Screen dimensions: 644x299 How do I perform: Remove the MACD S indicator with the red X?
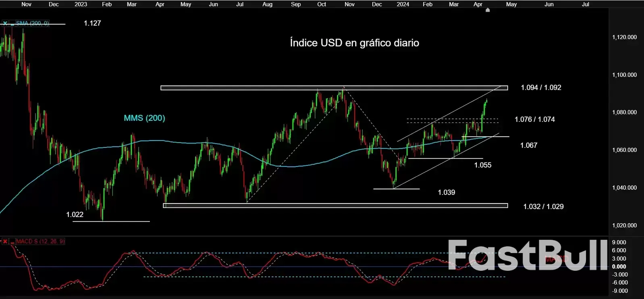pos(5,241)
